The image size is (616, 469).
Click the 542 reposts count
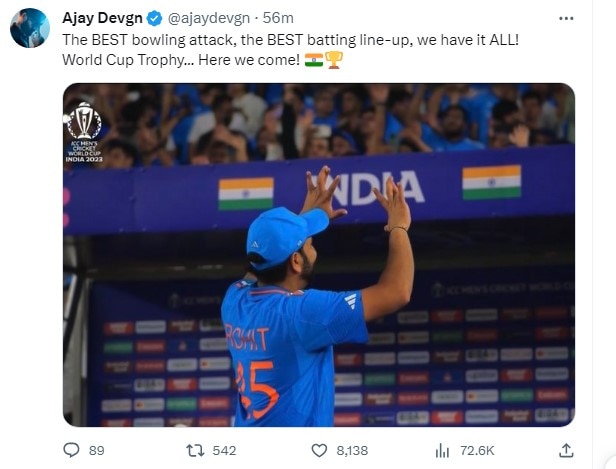[x=226, y=451]
